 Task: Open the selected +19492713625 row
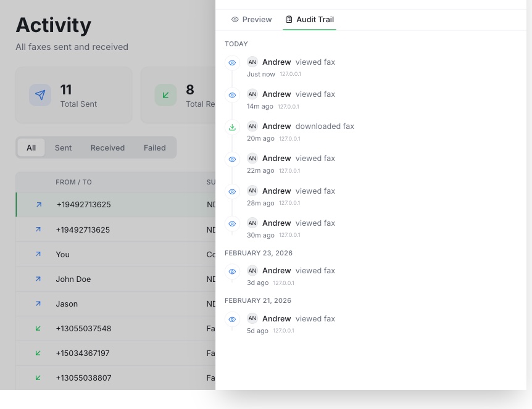point(115,205)
